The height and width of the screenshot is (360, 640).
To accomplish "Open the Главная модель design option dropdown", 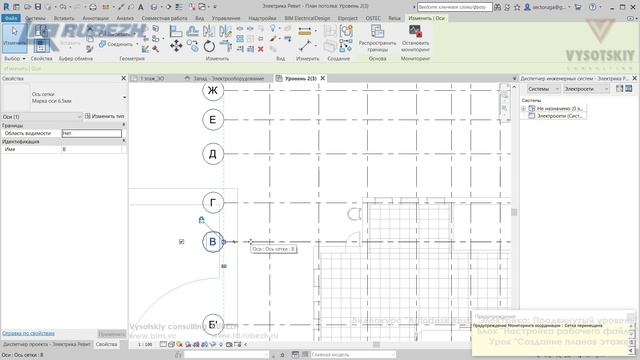I will pos(353,355).
